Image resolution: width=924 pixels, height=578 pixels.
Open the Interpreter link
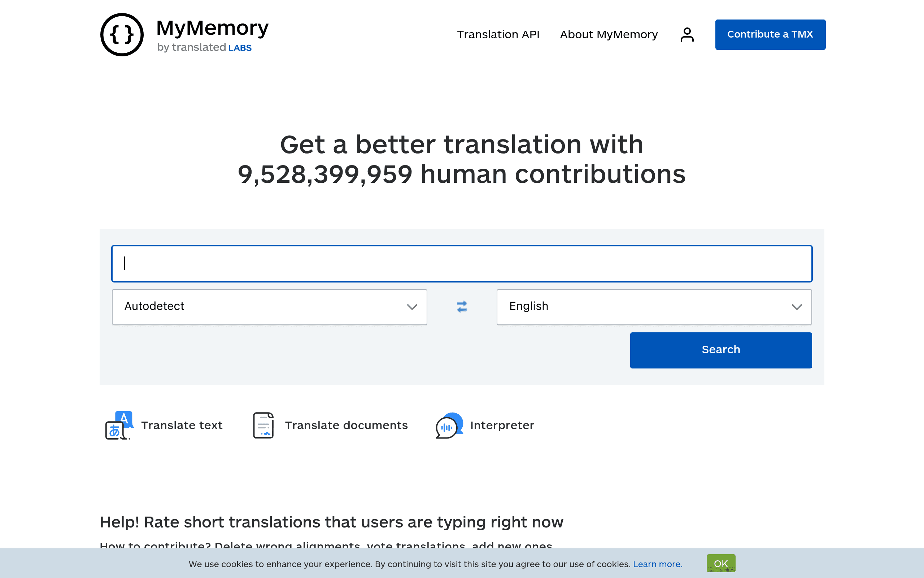[502, 425]
